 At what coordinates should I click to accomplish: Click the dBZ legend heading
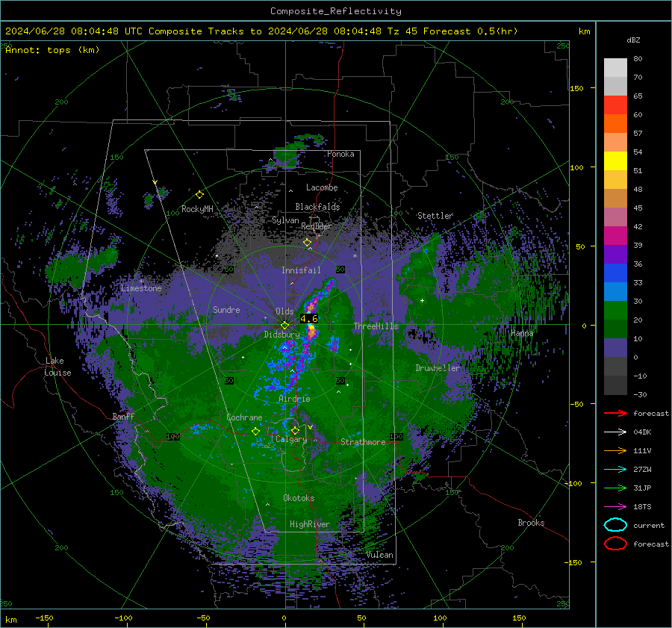633,40
